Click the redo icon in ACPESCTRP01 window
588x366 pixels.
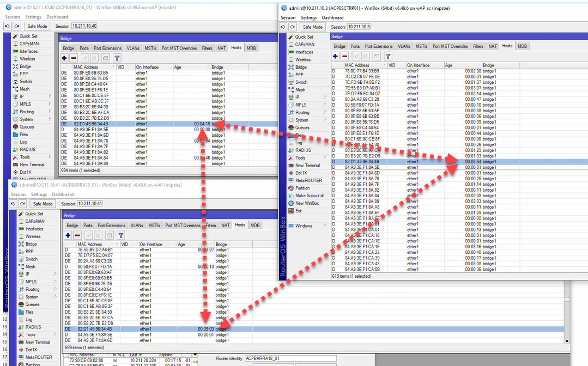click(293, 27)
